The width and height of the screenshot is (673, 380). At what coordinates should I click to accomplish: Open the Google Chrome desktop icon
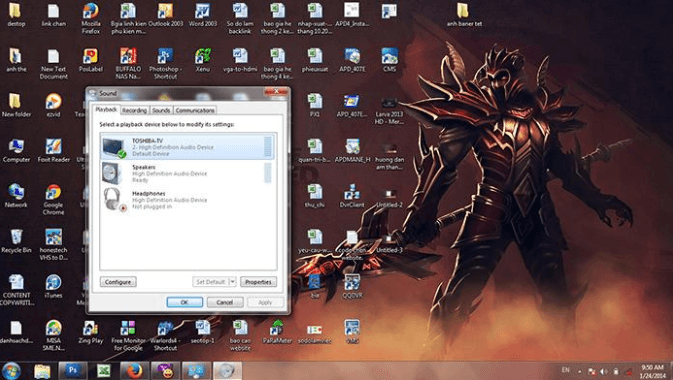pyautogui.click(x=53, y=200)
